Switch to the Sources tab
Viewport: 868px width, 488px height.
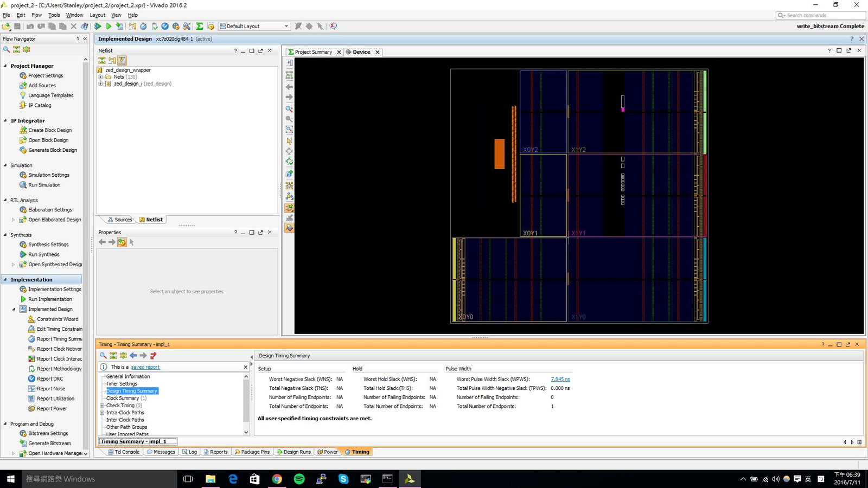[120, 220]
